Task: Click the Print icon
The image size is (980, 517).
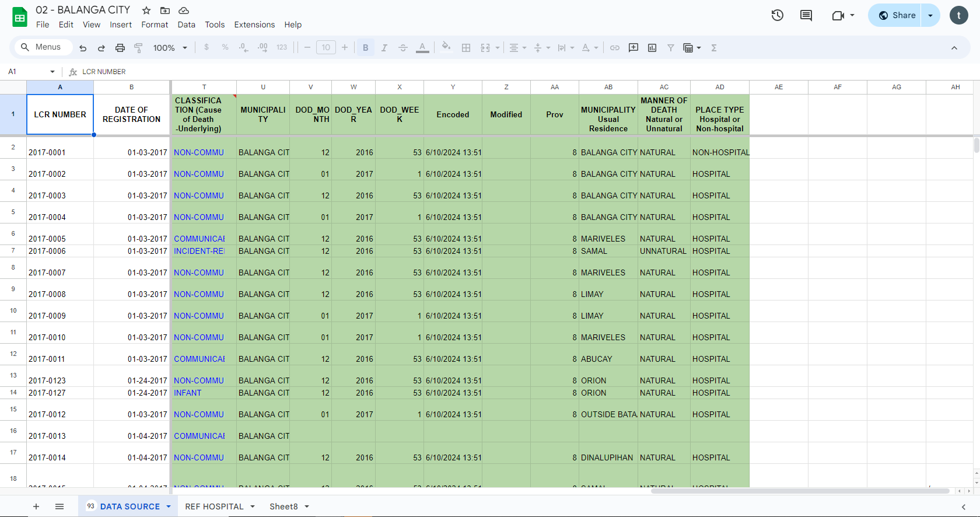Action: [120, 48]
